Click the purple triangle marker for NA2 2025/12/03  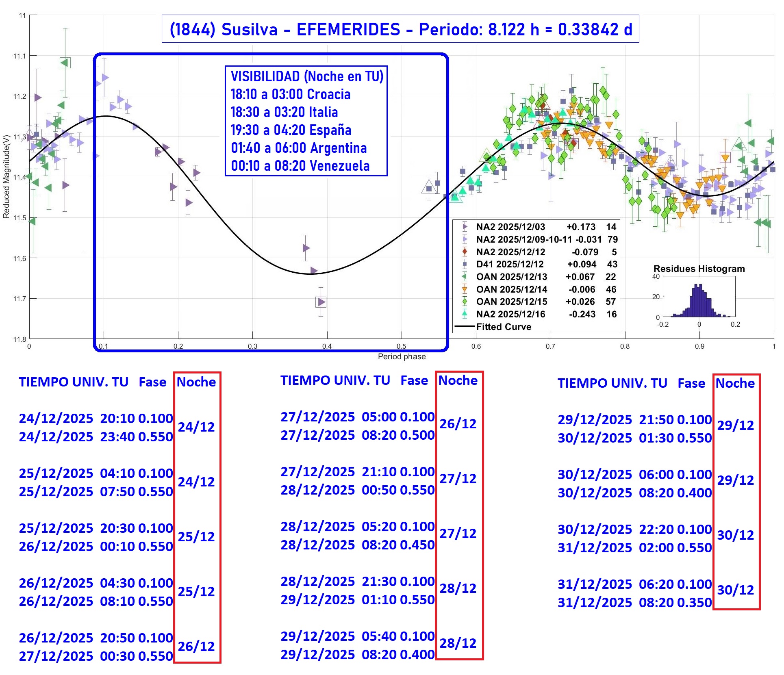point(465,227)
